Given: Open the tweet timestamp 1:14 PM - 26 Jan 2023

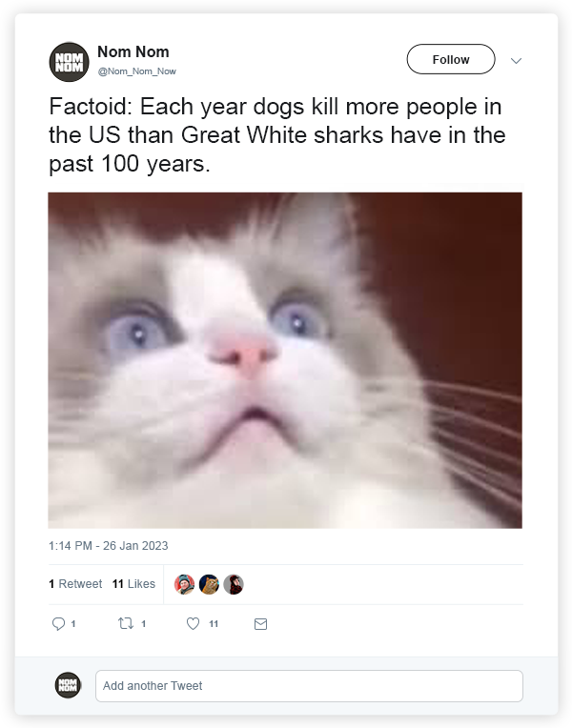Looking at the screenshot, I should pos(109,546).
